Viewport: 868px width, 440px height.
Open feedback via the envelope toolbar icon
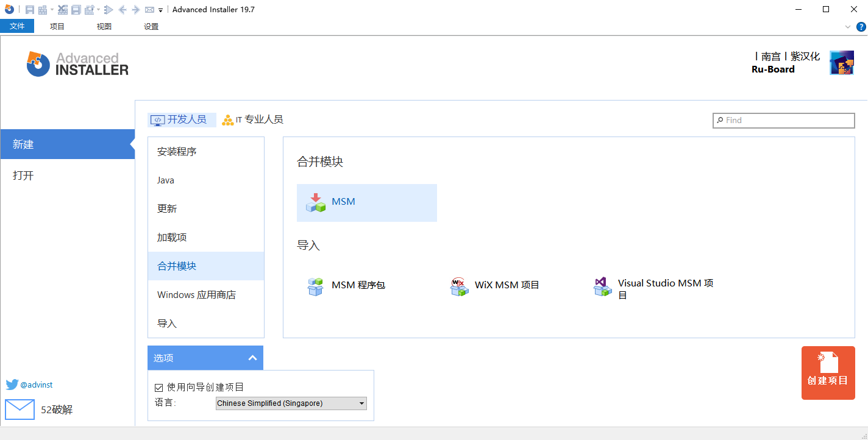149,9
